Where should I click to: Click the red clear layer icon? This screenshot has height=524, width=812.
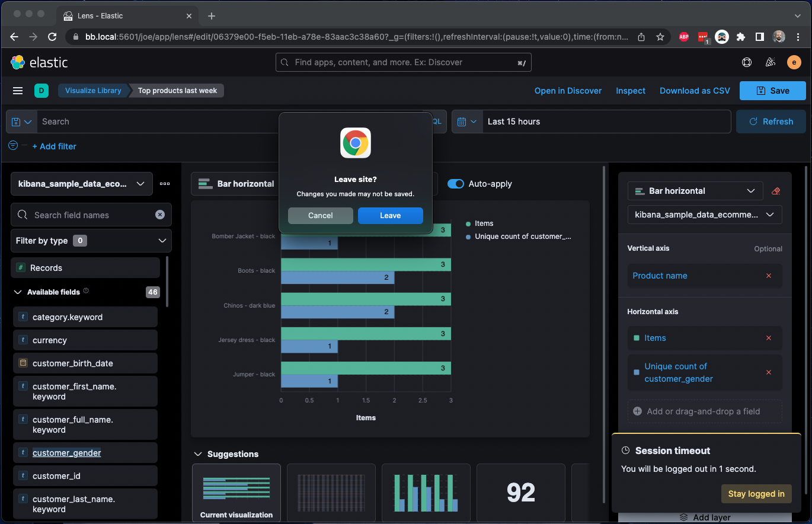pos(776,191)
